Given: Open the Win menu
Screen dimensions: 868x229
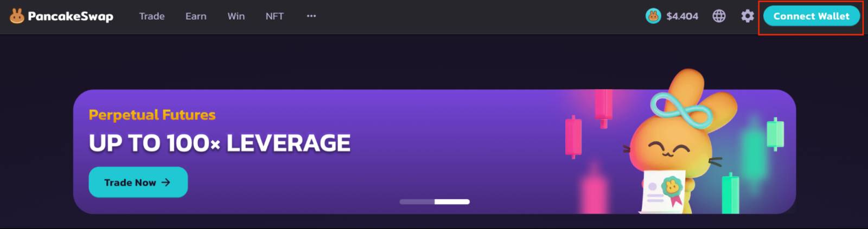Looking at the screenshot, I should pyautogui.click(x=236, y=16).
